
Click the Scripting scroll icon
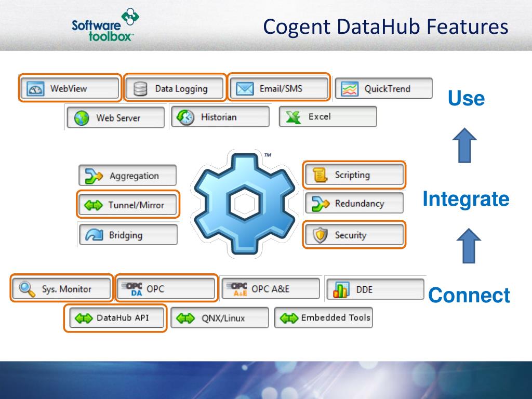[320, 175]
